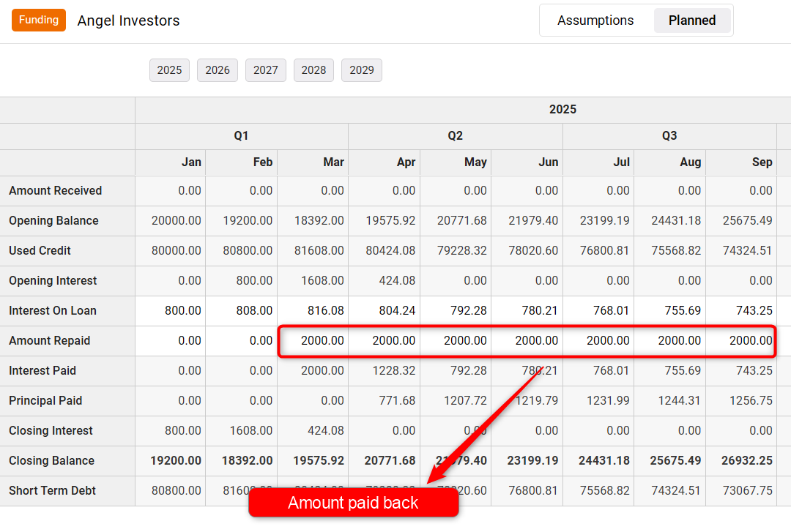Click the Used Credit row label
Image resolution: width=791 pixels, height=532 pixels.
click(40, 250)
